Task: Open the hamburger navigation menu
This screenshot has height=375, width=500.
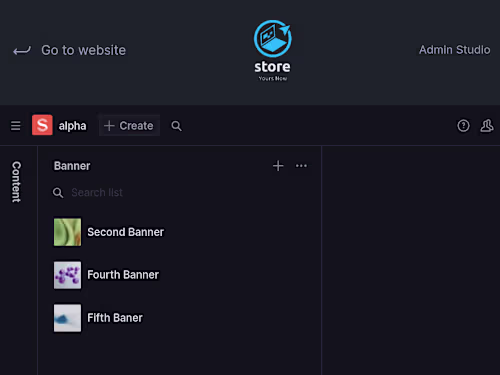Action: coord(15,126)
